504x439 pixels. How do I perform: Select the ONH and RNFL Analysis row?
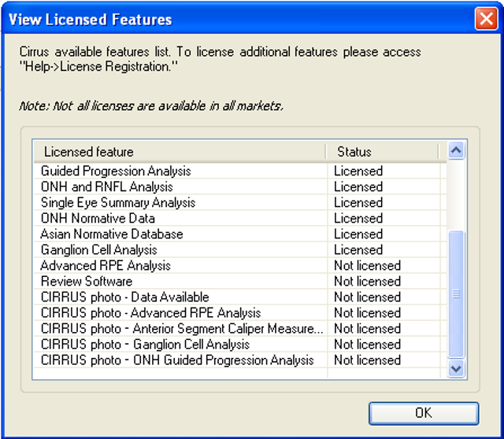point(240,186)
